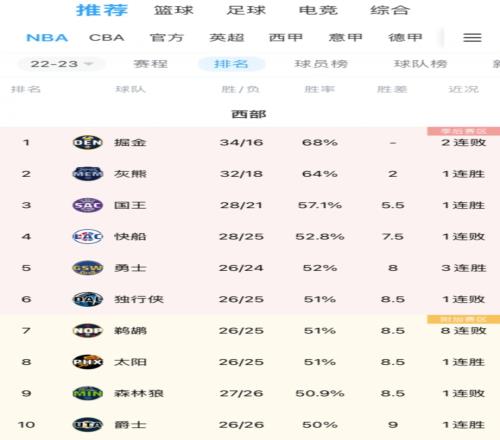500x440 pixels.
Task: Open the 森林狼 team row
Action: pos(250,393)
